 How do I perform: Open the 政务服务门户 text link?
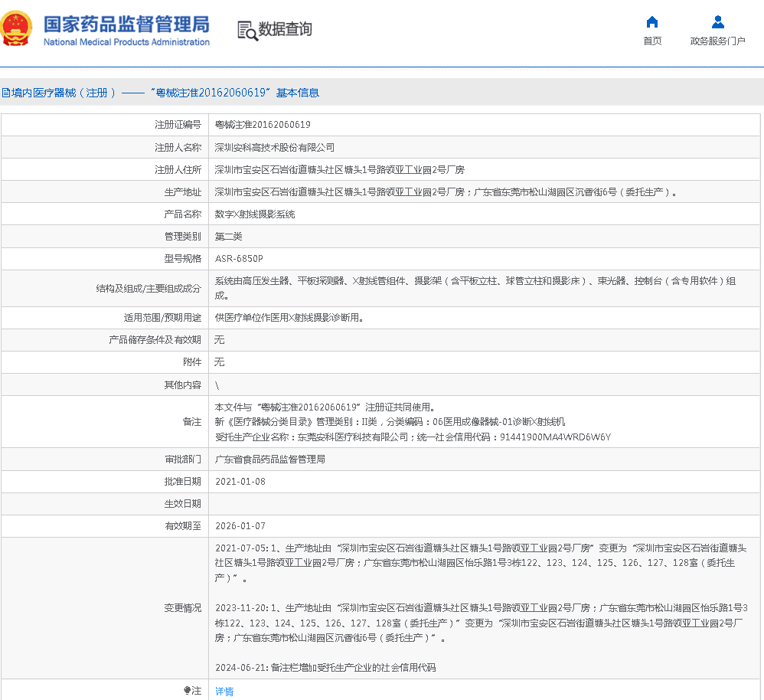pyautogui.click(x=717, y=41)
